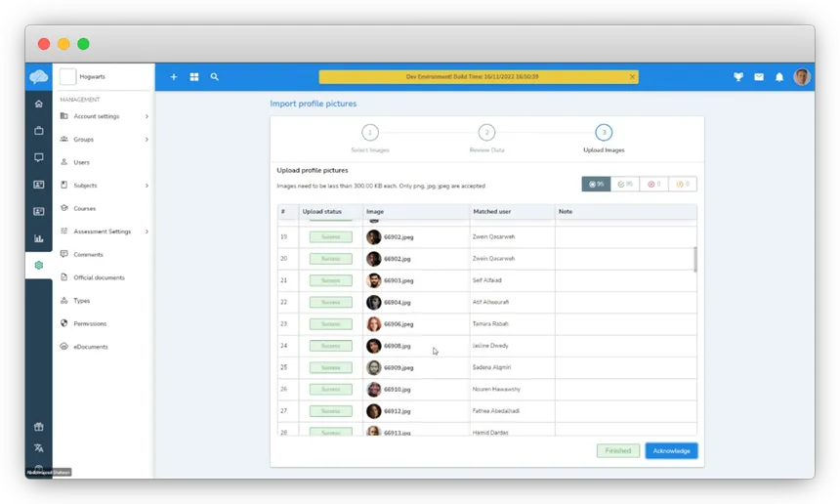840x504 pixels.
Task: Click the Acknowledge button
Action: [671, 451]
